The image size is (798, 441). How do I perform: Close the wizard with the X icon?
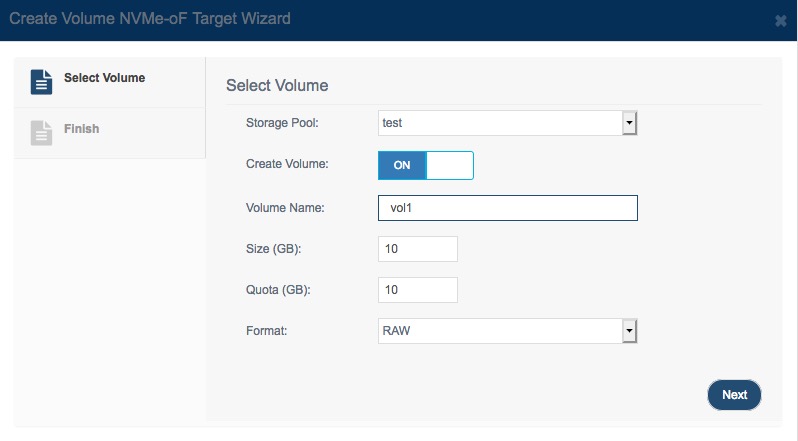pos(781,21)
